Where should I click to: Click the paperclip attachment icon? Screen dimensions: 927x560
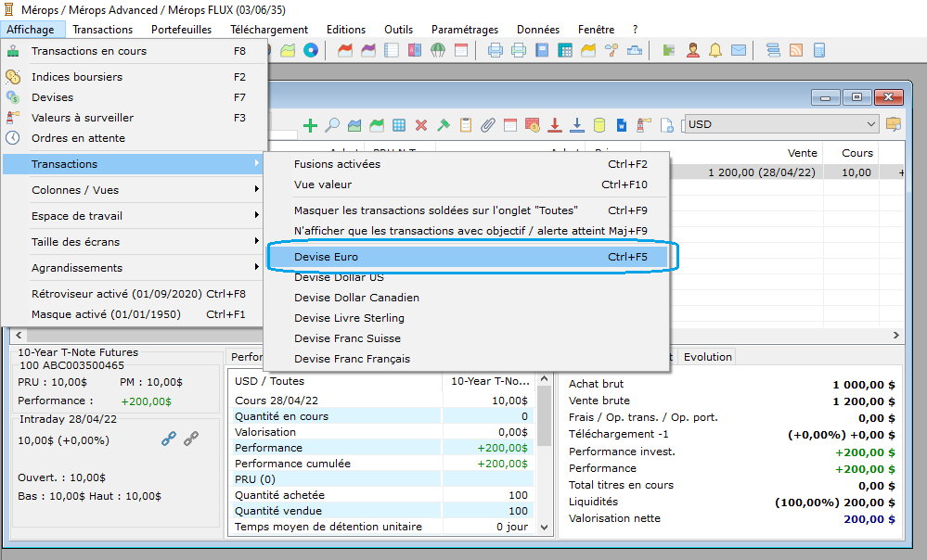point(488,124)
